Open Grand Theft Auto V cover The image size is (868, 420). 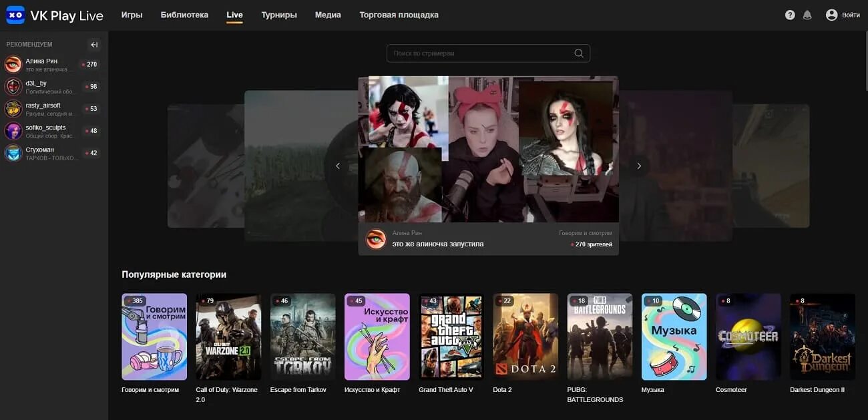coord(451,337)
